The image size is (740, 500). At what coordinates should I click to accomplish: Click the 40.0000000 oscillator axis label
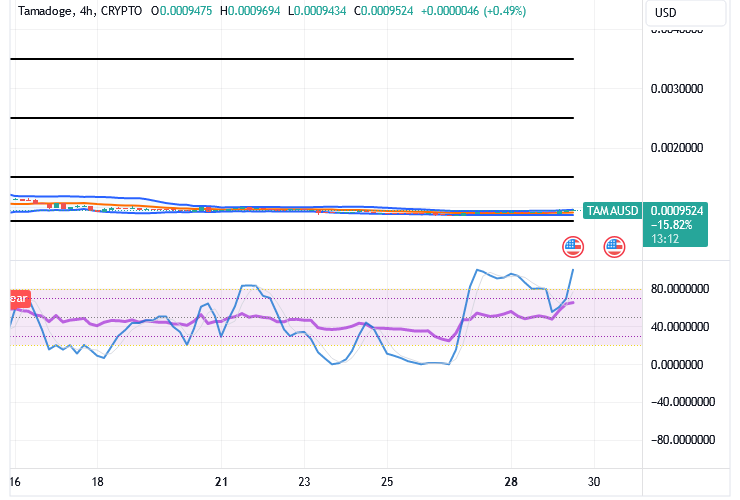(680, 327)
